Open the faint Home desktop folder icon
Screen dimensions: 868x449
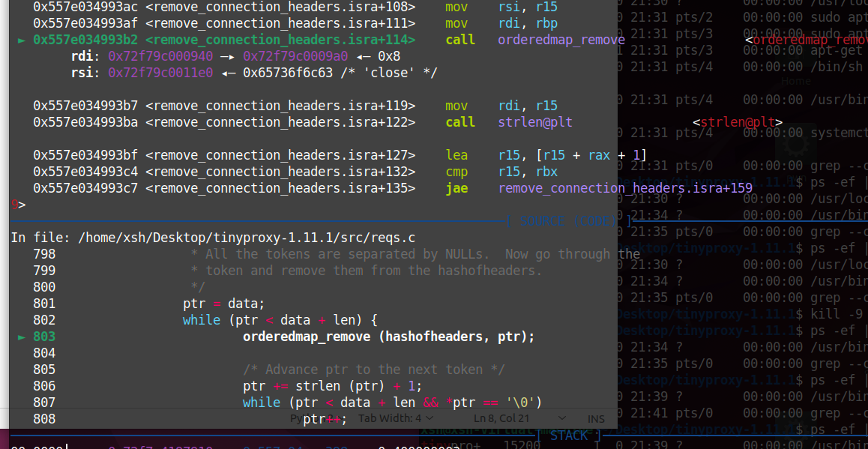click(795, 81)
